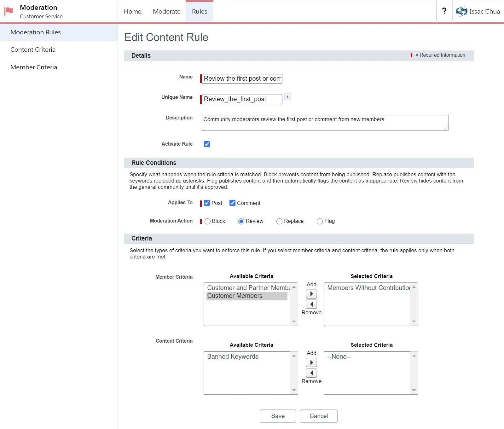Click into the Name field
504x429 pixels.
[242, 78]
